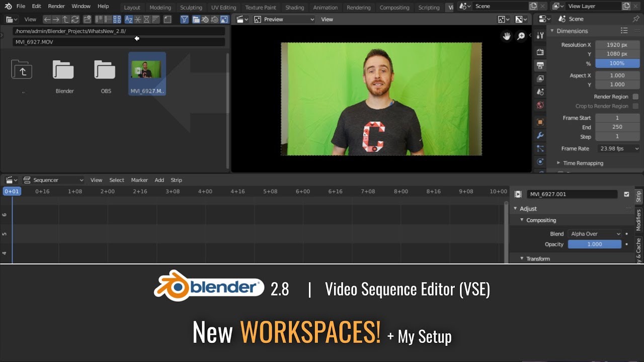
Task: Open Dimensions presets list icon
Action: click(x=624, y=31)
